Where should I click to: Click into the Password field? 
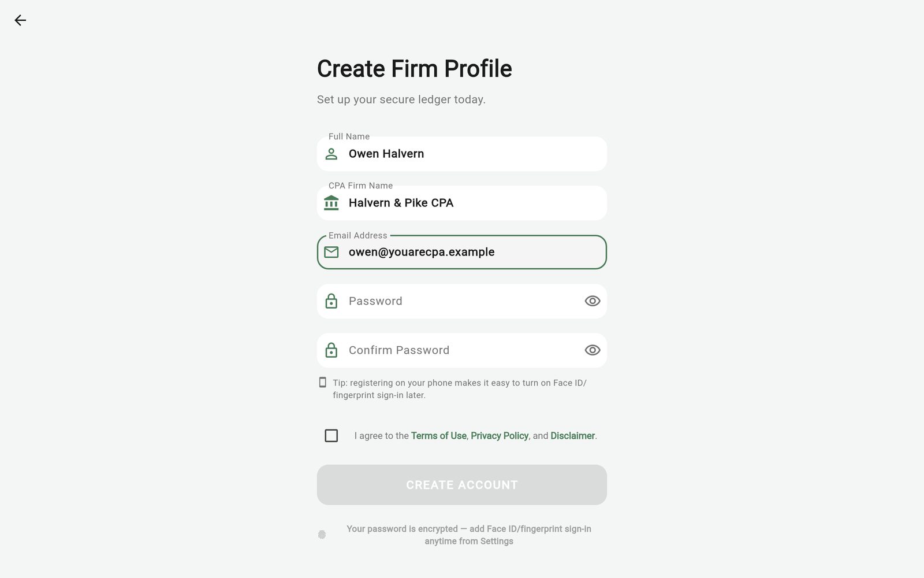(462, 301)
